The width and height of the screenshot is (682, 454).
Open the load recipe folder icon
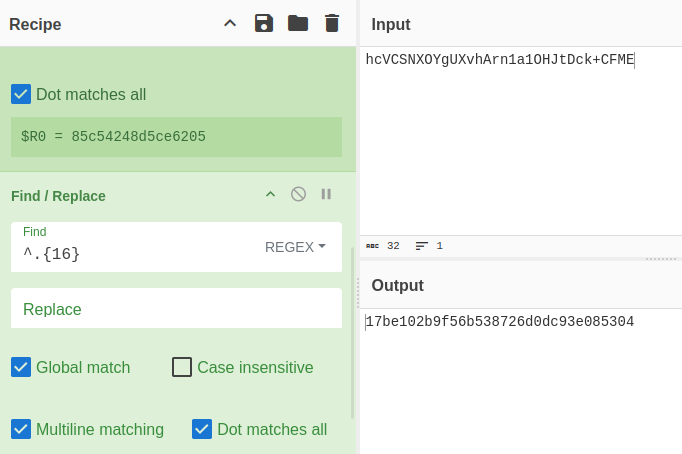click(298, 23)
